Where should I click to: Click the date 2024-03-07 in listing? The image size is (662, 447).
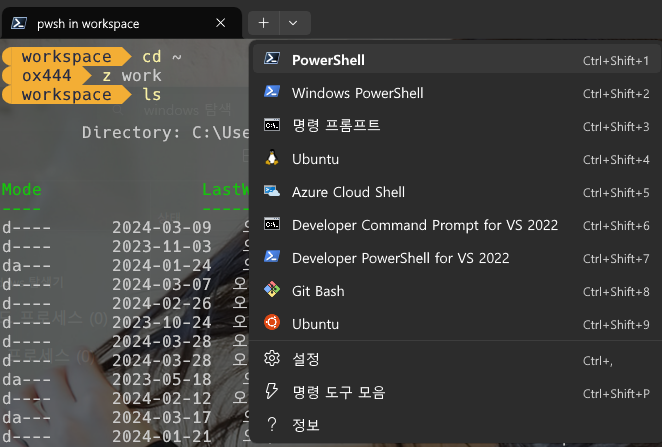162,284
